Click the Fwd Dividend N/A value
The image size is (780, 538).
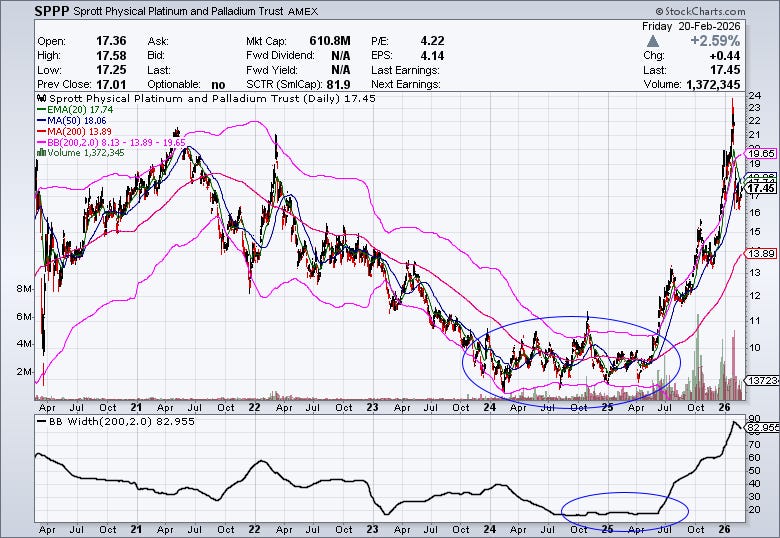coord(340,55)
